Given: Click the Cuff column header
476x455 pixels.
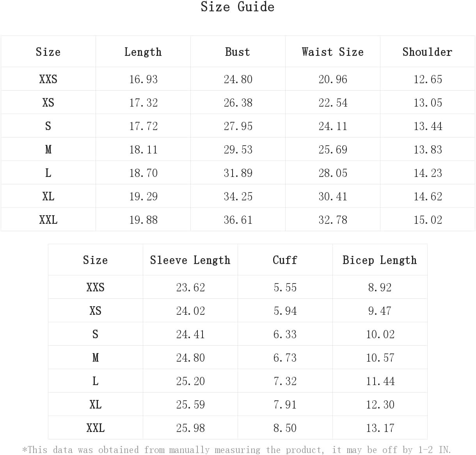Looking at the screenshot, I should (285, 260).
